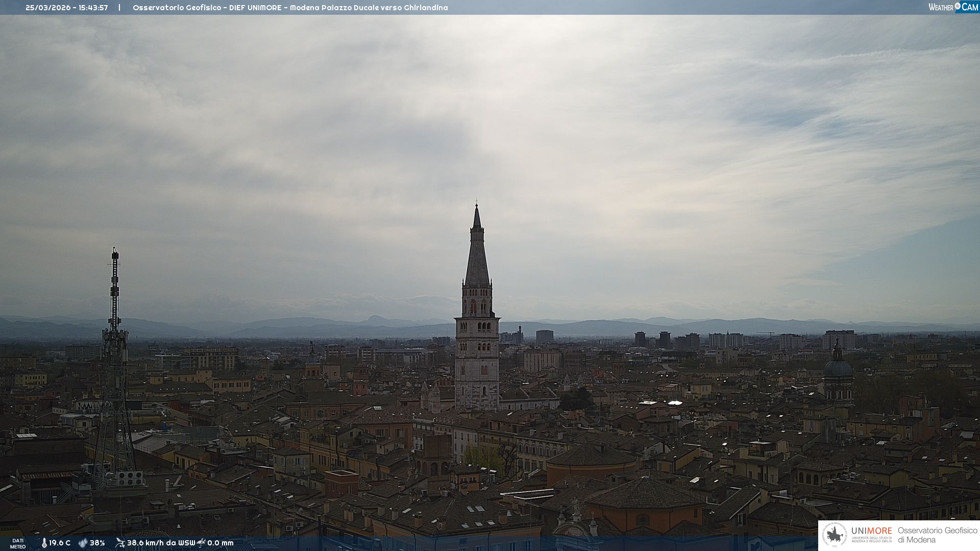This screenshot has height=551, width=980.
Task: Click the 38% humidity value
Action: coord(97,543)
